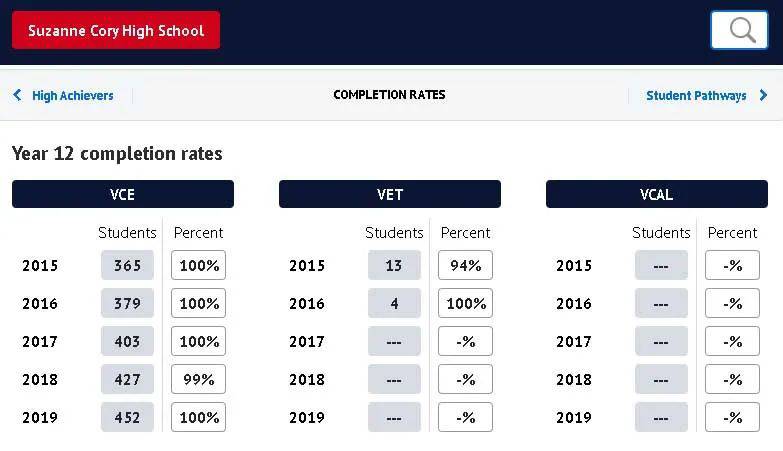Click VCE 2018 percent box 99%
The height and width of the screenshot is (451, 783).
(198, 379)
